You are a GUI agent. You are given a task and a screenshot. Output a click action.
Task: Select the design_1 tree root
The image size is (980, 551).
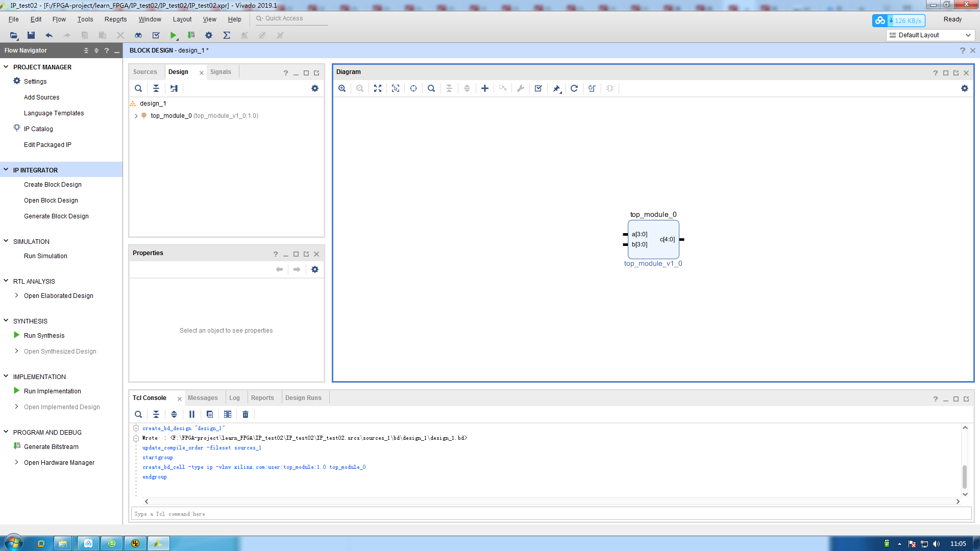(153, 104)
